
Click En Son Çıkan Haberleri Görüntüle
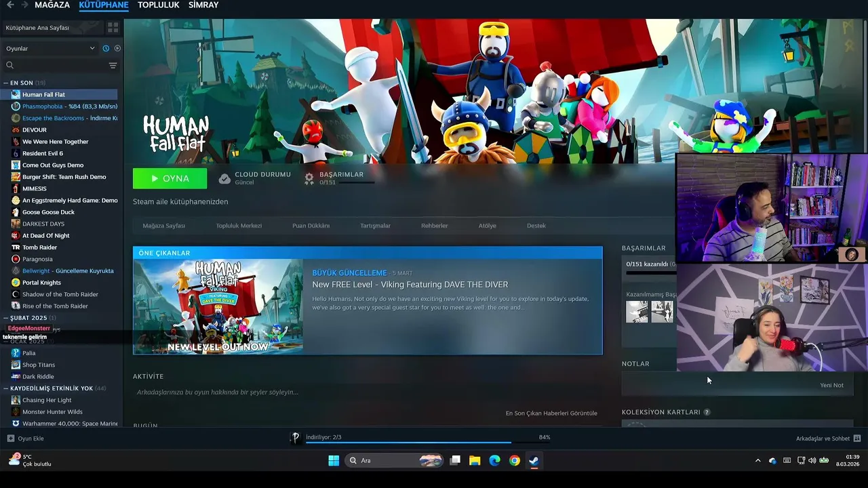pos(551,413)
